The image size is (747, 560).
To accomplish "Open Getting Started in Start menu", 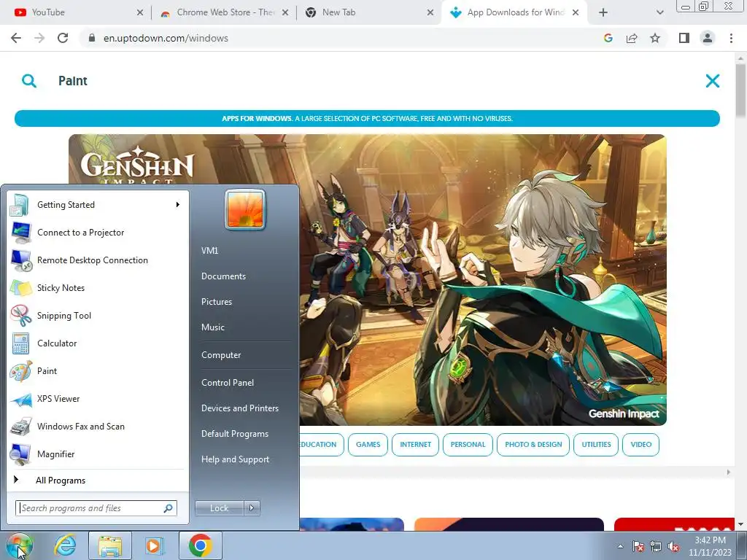I will (x=97, y=205).
